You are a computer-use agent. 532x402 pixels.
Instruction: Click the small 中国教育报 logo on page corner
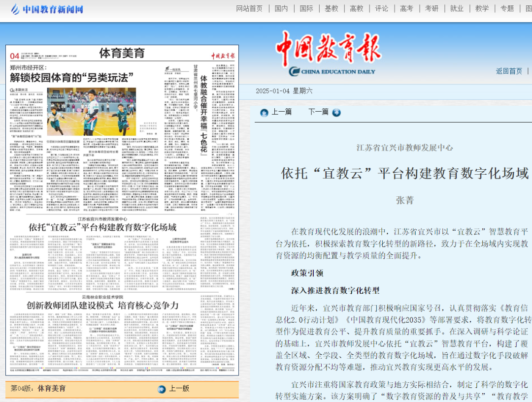[223, 56]
